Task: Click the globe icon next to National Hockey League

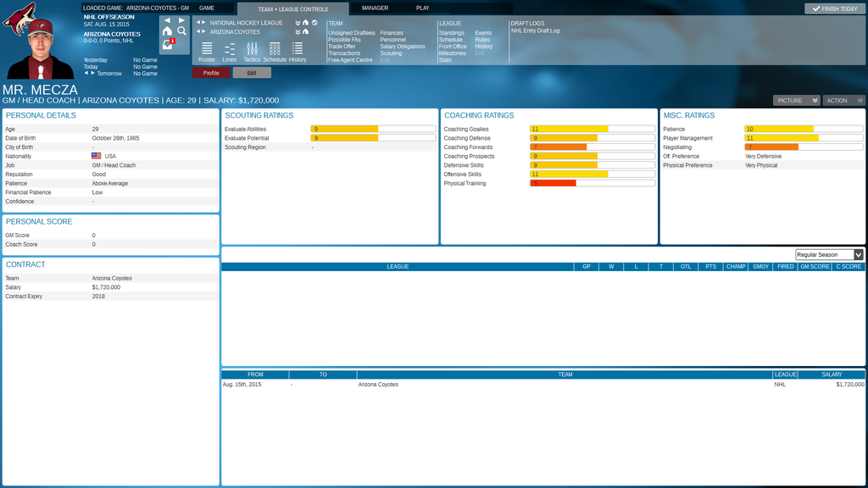Action: pos(314,23)
